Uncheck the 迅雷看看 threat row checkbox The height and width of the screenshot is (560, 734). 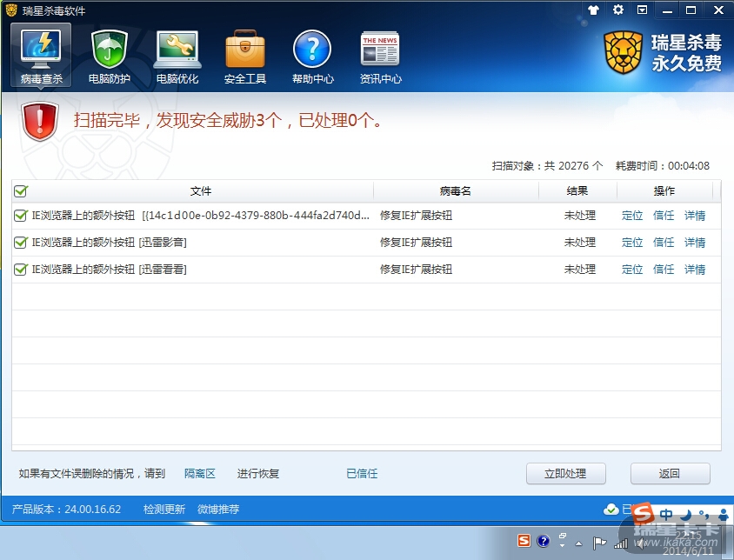click(x=21, y=270)
